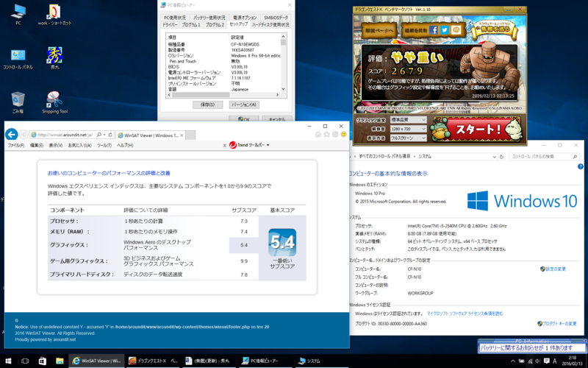The width and height of the screenshot is (588, 368).
Task: Open the 表示方法 フルスクリーン dropdown
Action: point(409,138)
